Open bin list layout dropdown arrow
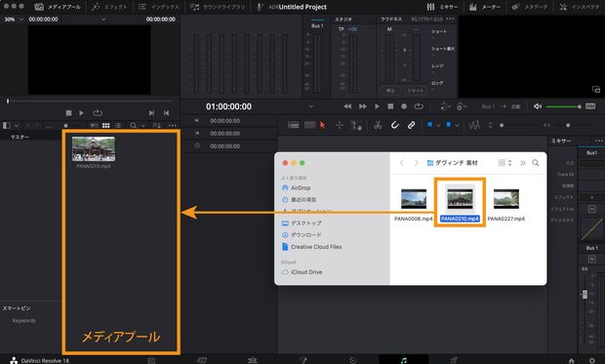This screenshot has height=364, width=605. tap(17, 126)
